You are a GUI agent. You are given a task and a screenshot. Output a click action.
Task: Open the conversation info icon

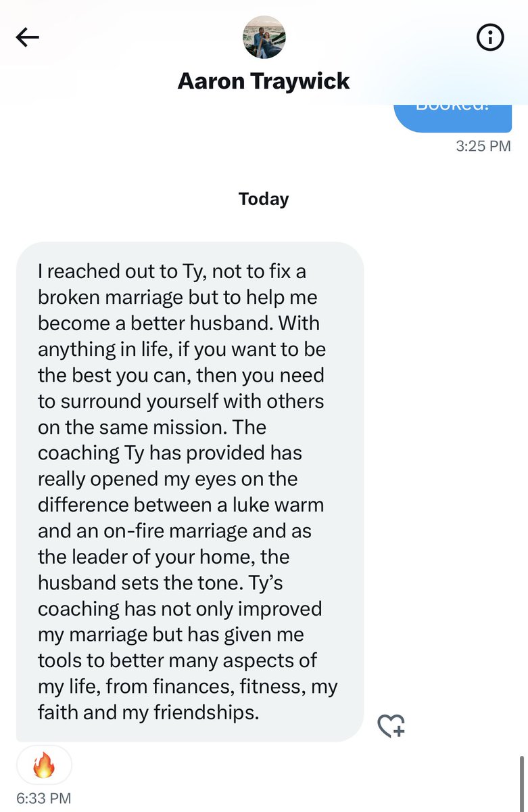tap(490, 37)
